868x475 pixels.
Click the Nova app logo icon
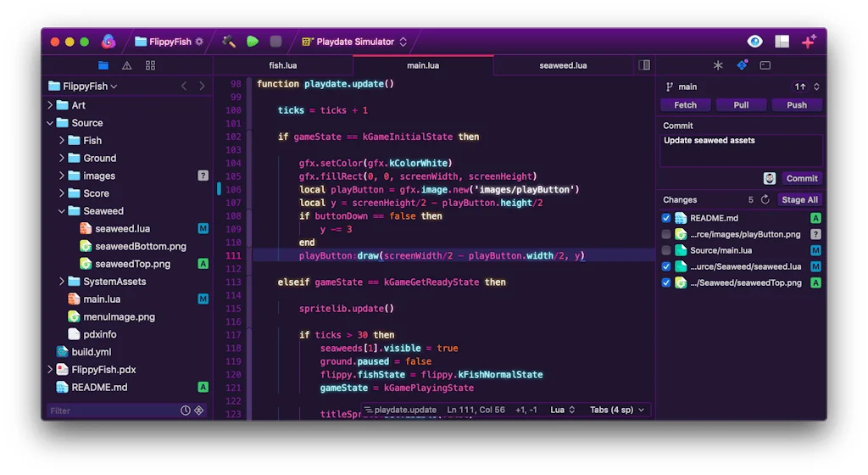click(x=108, y=42)
